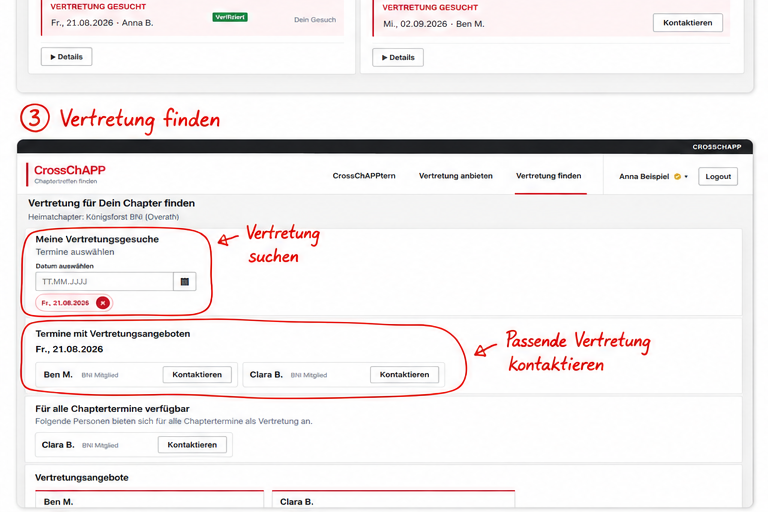Click the Termine mit Vertretungsangeboten heading
The width and height of the screenshot is (768, 512).
113,334
